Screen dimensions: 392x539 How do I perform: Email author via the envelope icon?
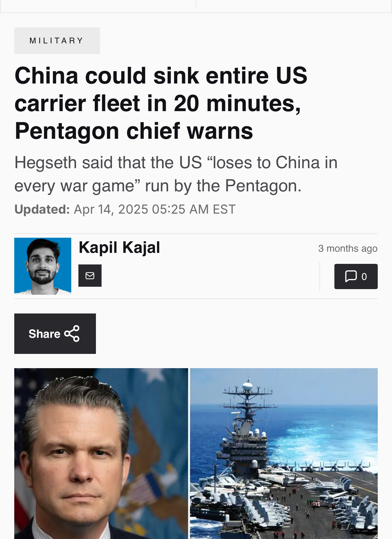coord(90,276)
